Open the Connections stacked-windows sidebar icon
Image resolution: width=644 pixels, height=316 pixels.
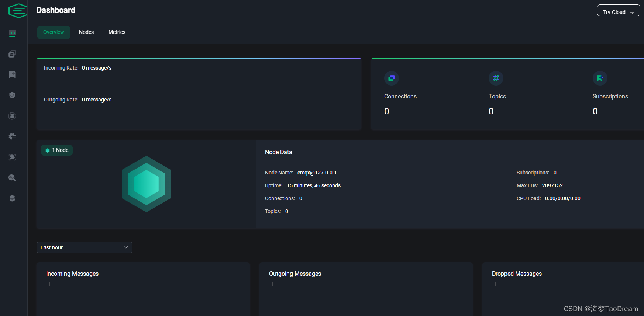(12, 54)
